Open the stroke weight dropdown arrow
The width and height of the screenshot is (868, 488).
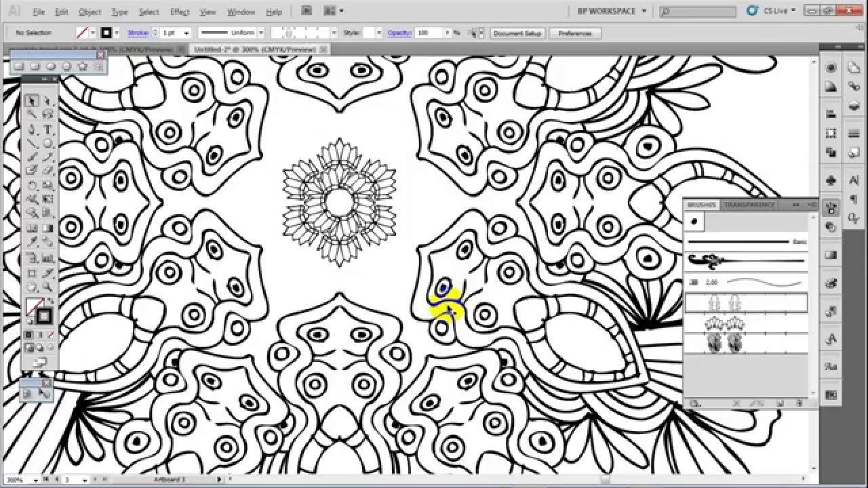[x=186, y=33]
